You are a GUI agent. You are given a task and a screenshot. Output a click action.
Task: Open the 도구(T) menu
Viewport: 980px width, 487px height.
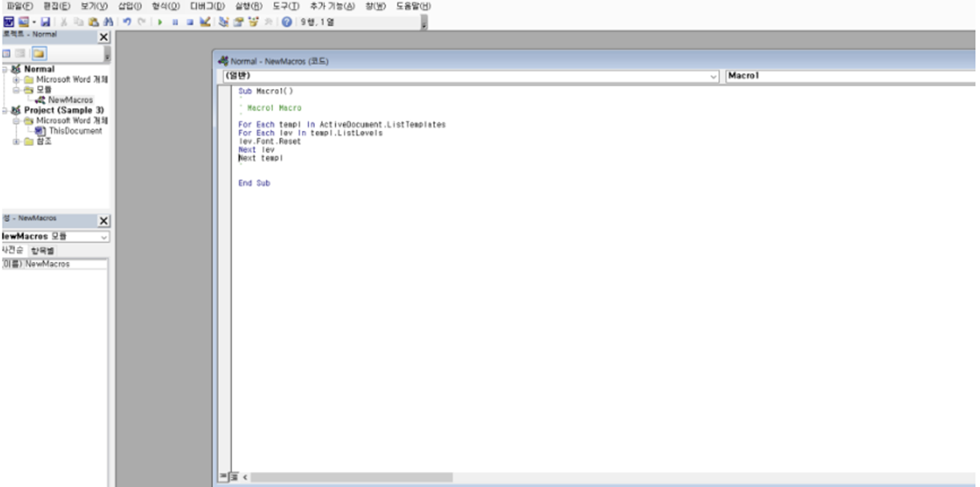tap(286, 6)
